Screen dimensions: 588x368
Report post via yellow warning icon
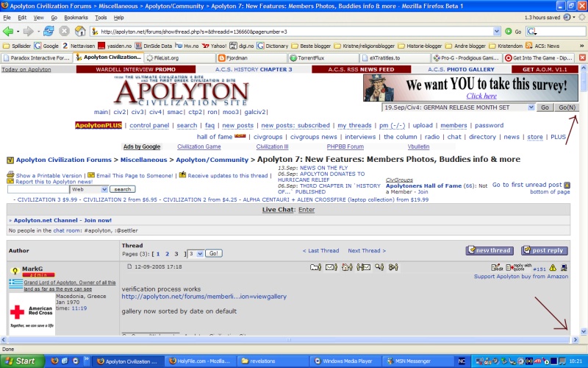(x=553, y=268)
